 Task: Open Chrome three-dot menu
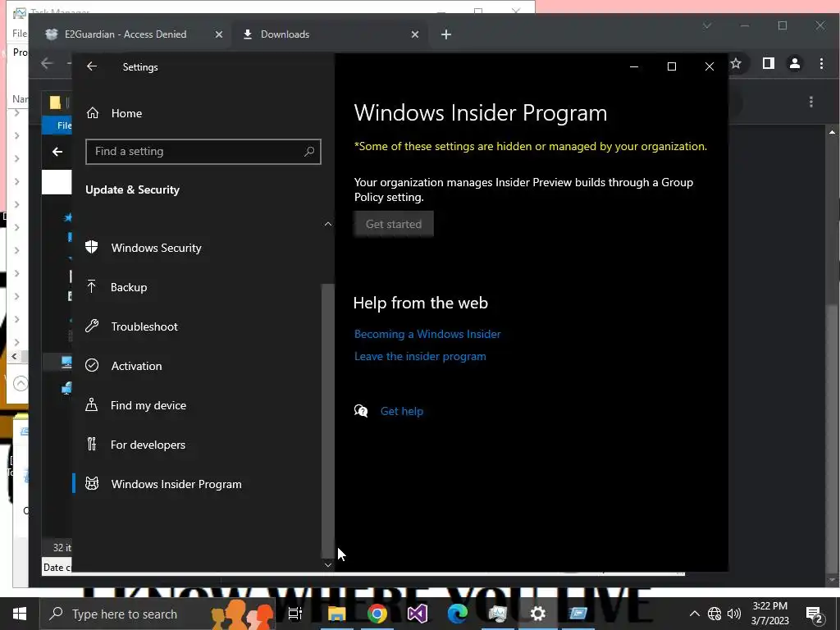click(x=821, y=63)
